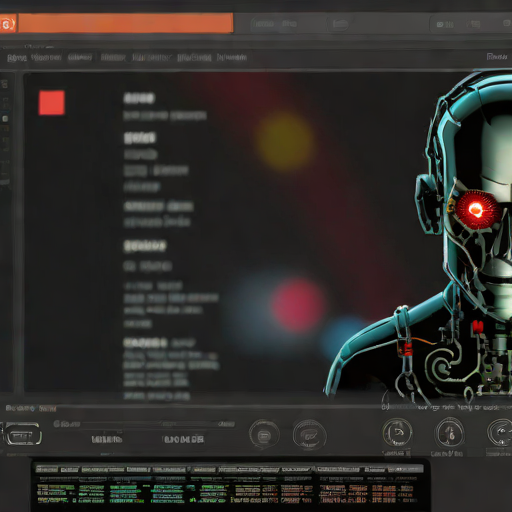Select the long orange title bar tab
Viewport: 512px width, 512px height.
pos(126,23)
